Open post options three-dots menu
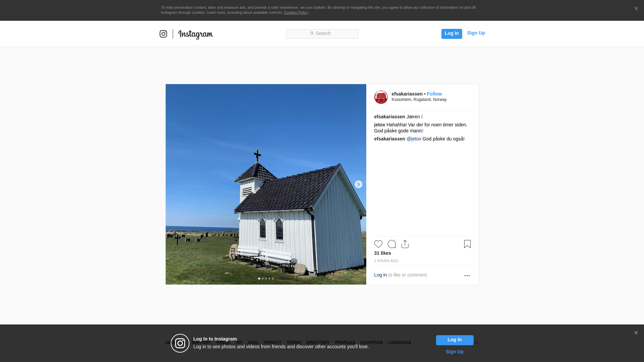The image size is (644, 362). pos(467,276)
